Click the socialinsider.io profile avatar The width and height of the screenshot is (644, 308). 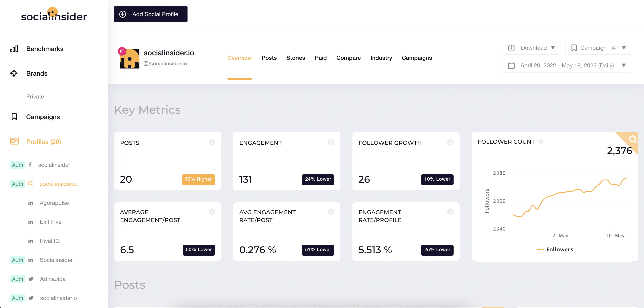[x=130, y=58]
